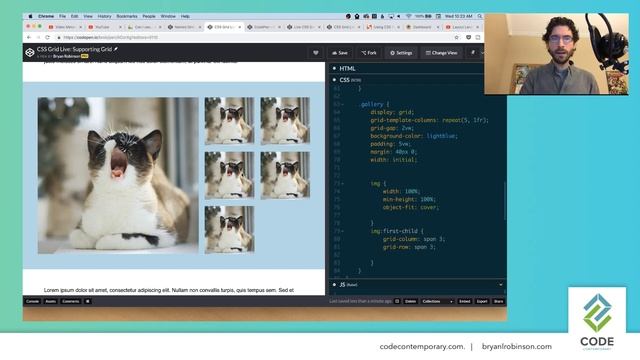Open Spotlight search in the menu bar
The image size is (640, 360).
pos(480,16)
